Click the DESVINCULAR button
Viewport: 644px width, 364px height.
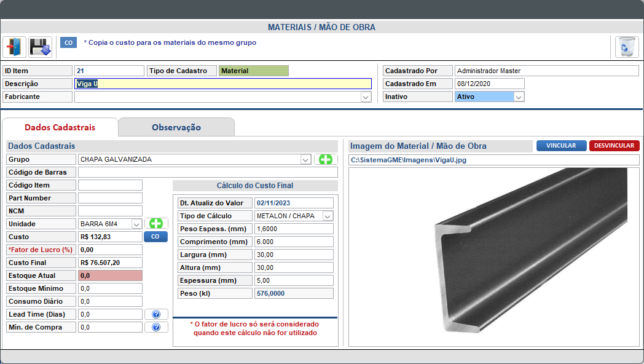pyautogui.click(x=614, y=146)
